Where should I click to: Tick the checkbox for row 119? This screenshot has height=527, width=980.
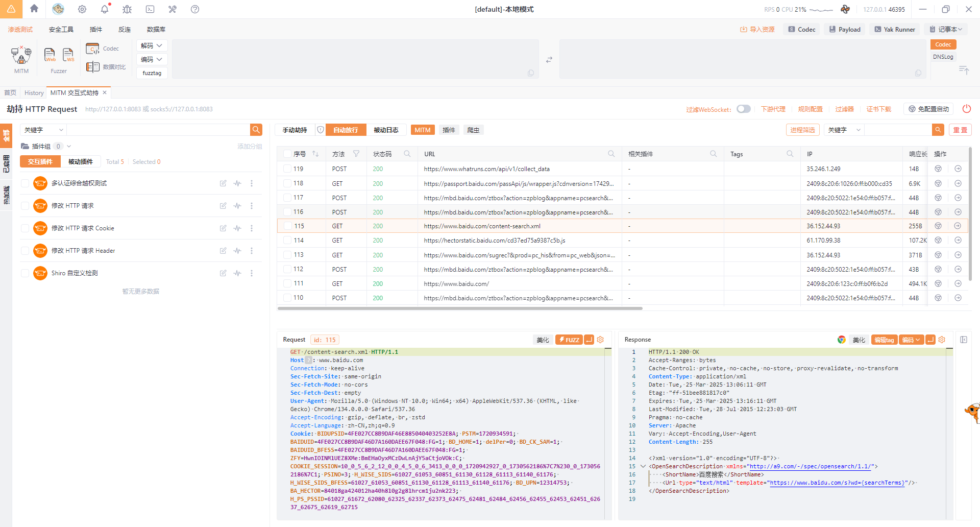pyautogui.click(x=287, y=169)
